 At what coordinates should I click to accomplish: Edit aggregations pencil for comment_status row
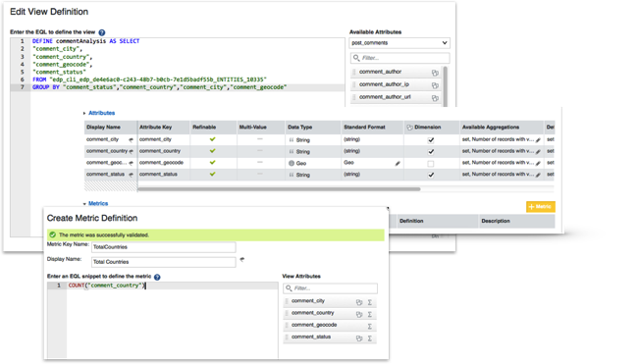tap(538, 175)
